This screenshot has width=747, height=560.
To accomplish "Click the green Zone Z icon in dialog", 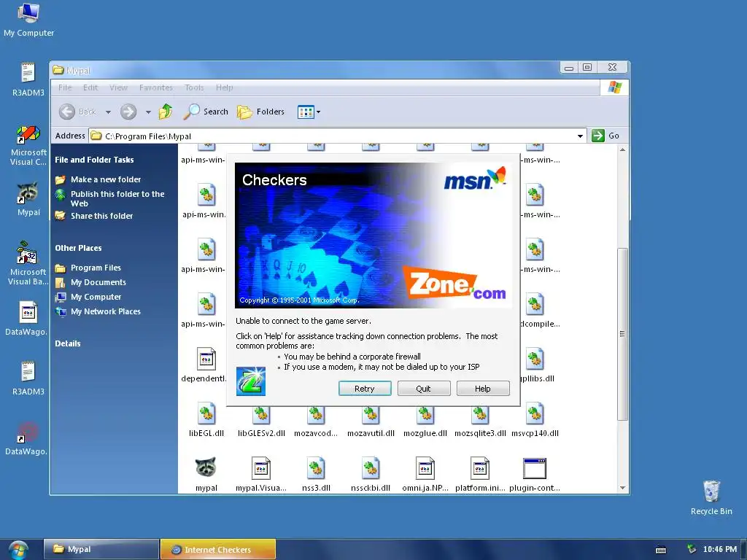I will pyautogui.click(x=251, y=381).
